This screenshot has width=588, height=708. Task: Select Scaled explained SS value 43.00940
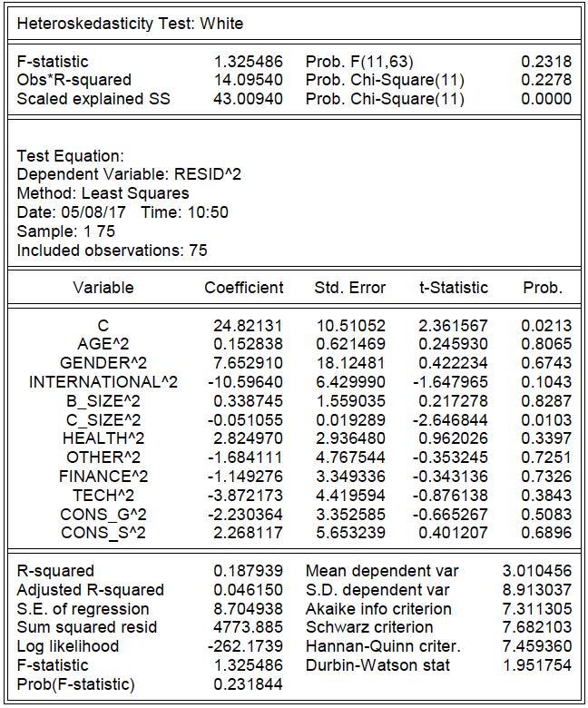point(249,99)
